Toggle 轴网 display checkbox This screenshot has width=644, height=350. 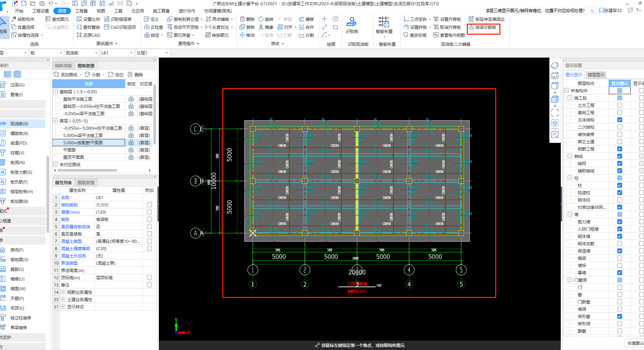(619, 163)
